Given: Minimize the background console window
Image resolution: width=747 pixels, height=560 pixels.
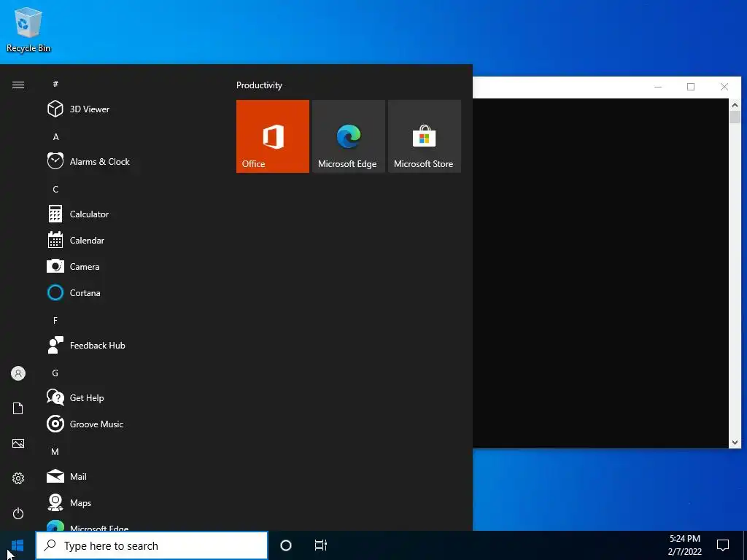Looking at the screenshot, I should pos(658,87).
